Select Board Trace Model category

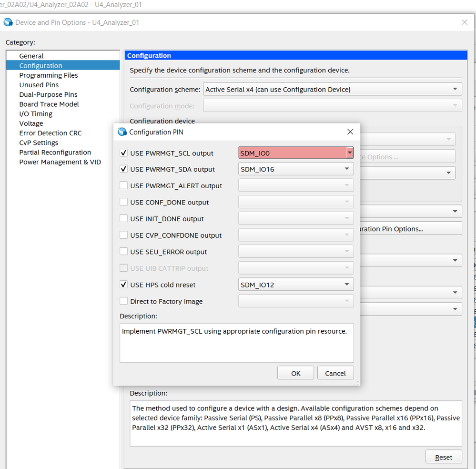pos(63,104)
